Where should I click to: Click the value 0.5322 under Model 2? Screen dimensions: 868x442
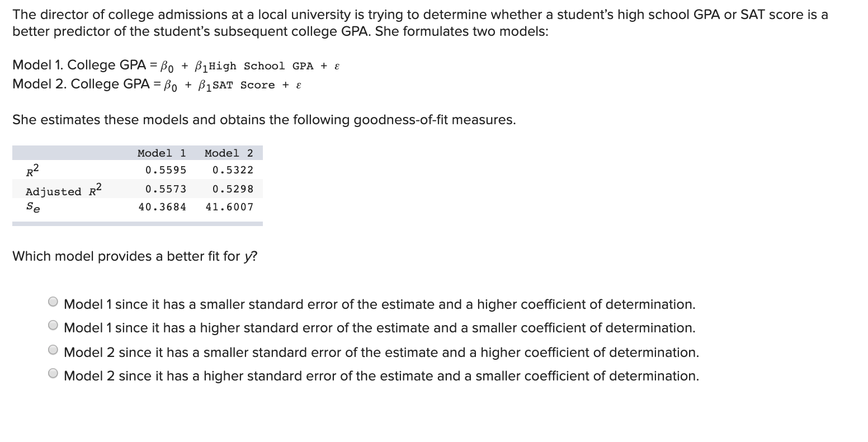pos(233,170)
